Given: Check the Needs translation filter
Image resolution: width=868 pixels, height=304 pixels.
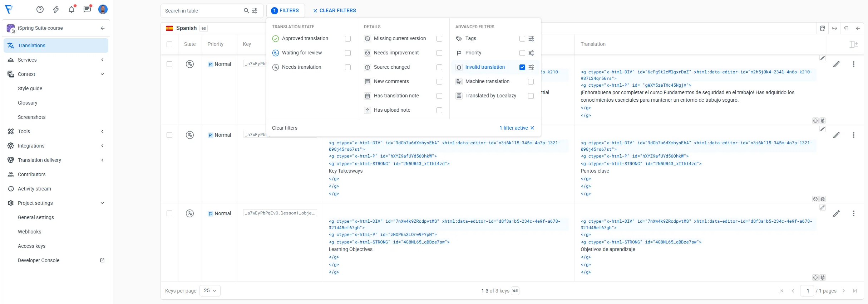Looking at the screenshot, I should point(348,67).
